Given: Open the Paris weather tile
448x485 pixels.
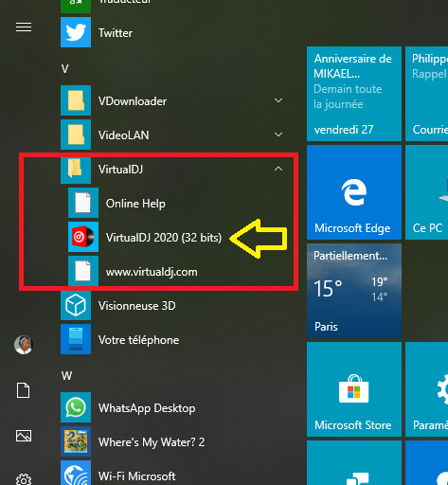Looking at the screenshot, I should point(354,291).
